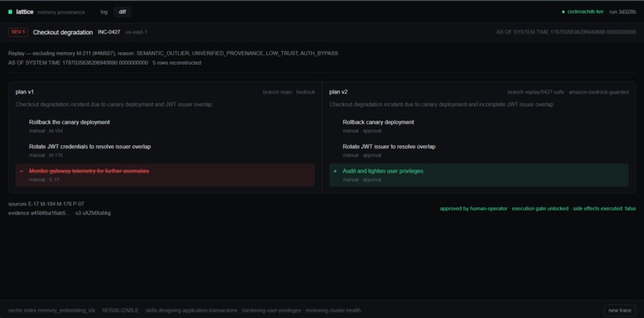The height and width of the screenshot is (318, 644).
Task: Click the green cockroachdb live status dot
Action: 563,12
